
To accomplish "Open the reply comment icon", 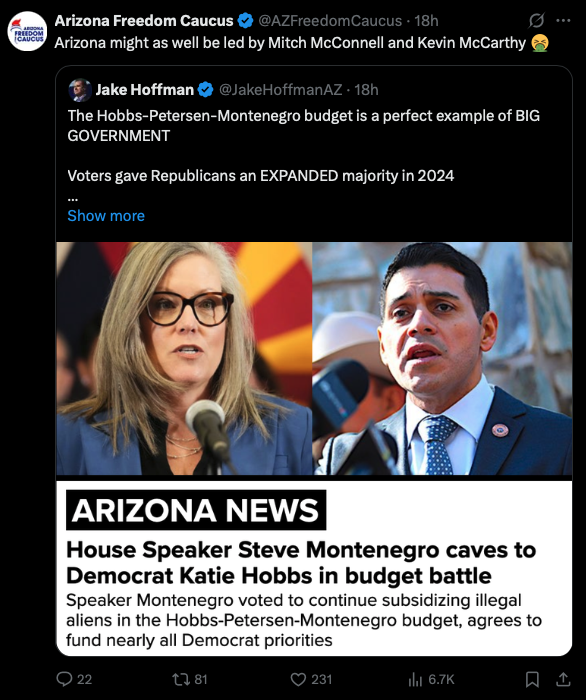I will [64, 679].
